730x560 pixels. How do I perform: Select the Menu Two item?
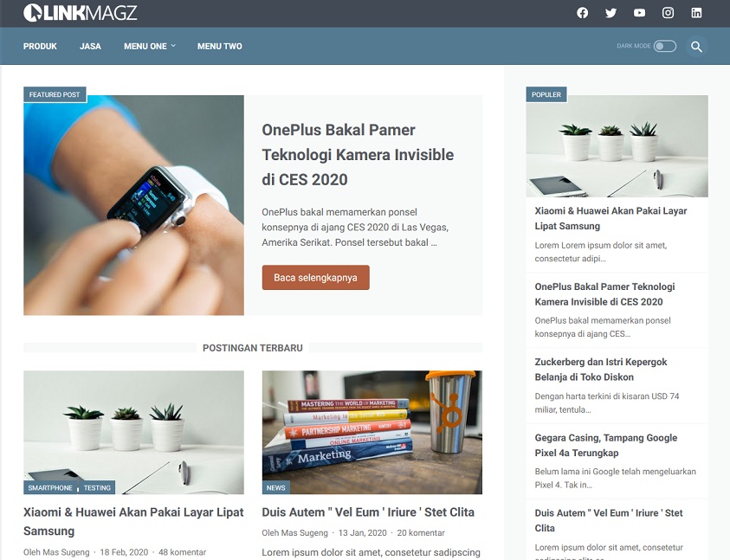click(x=220, y=46)
